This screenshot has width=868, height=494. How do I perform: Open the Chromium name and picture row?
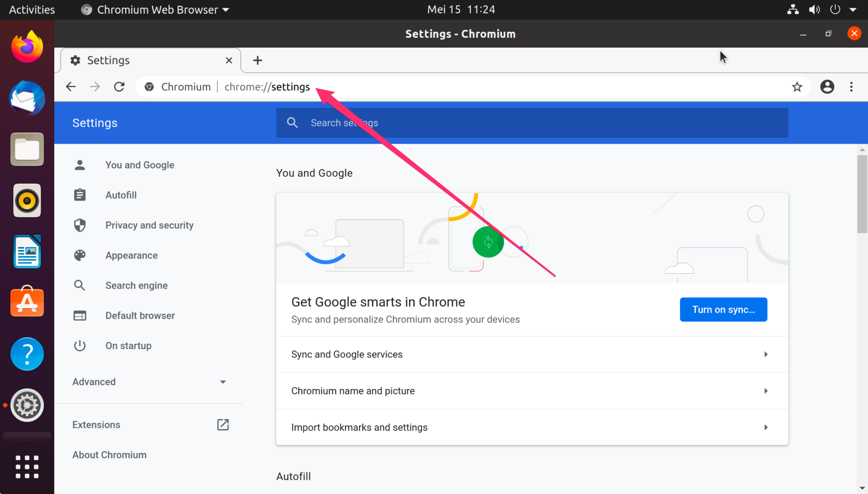(532, 391)
